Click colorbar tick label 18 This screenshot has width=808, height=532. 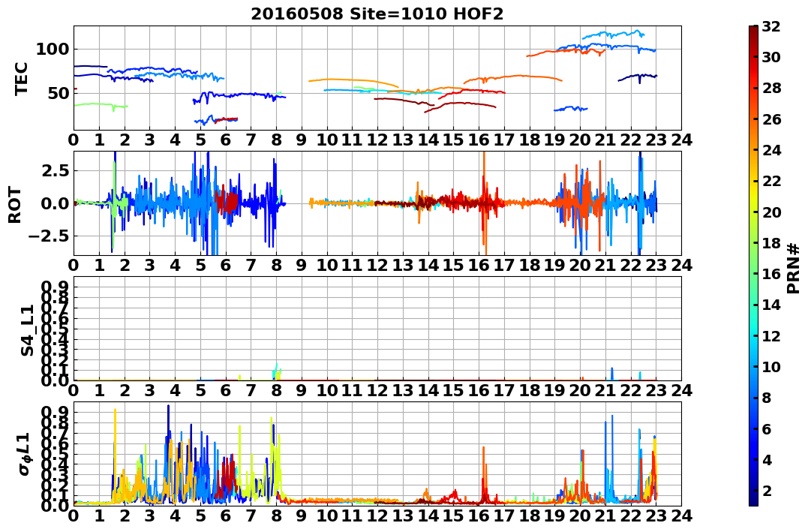point(771,243)
